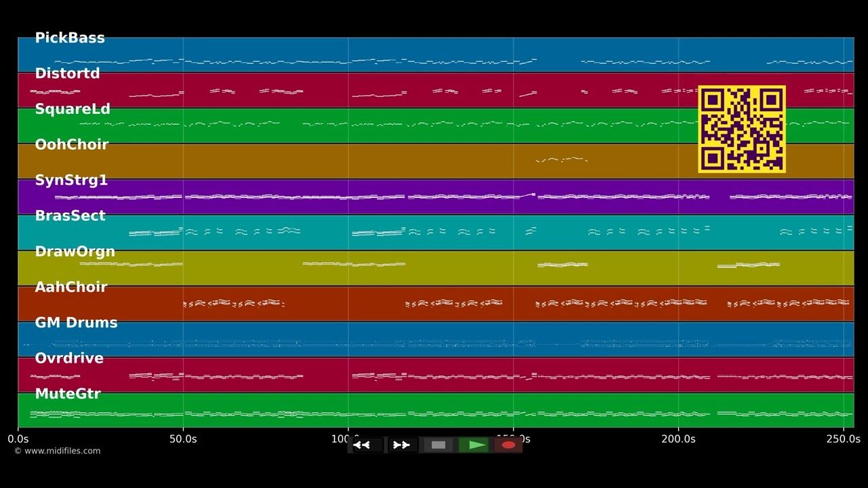The height and width of the screenshot is (488, 868).
Task: Select the OohChoir track label
Action: [x=71, y=144]
